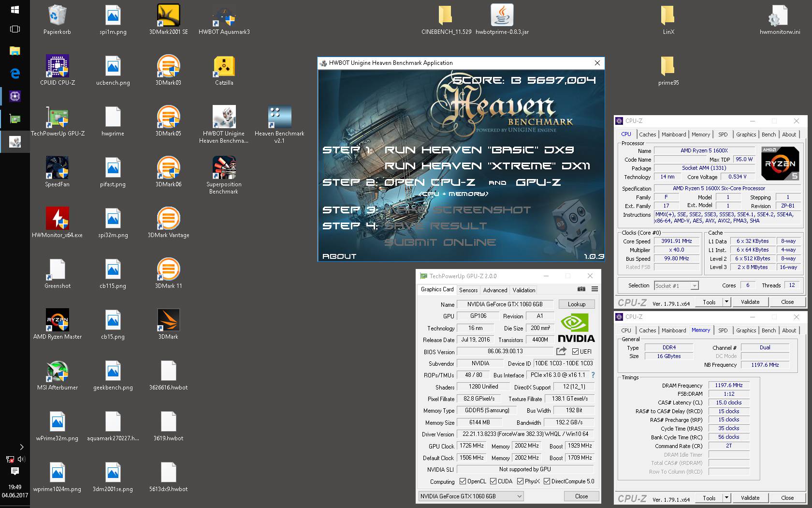The width and height of the screenshot is (812, 508).
Task: Select SPD tab in lower CPU-Z
Action: (723, 330)
